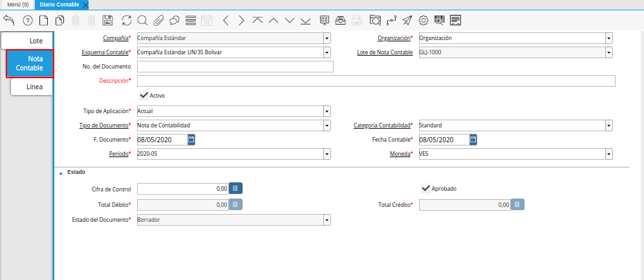Toggle the Activo checkbox
This screenshot has width=644, height=280.
coord(144,95)
